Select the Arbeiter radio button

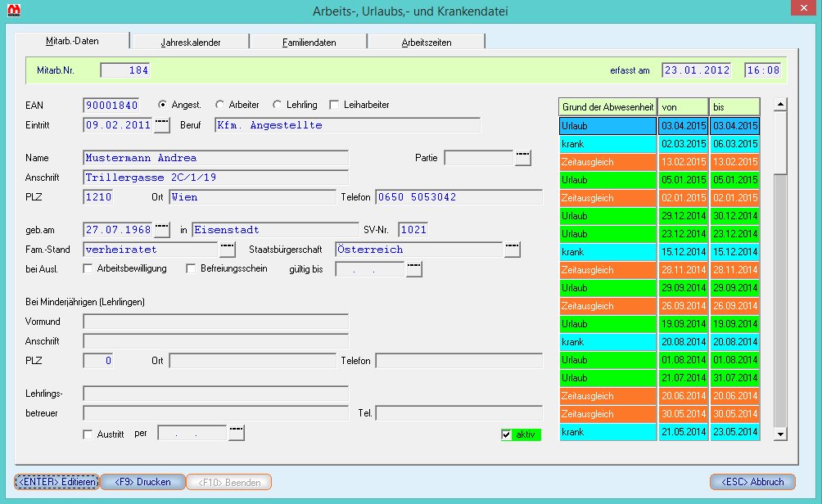[220, 105]
